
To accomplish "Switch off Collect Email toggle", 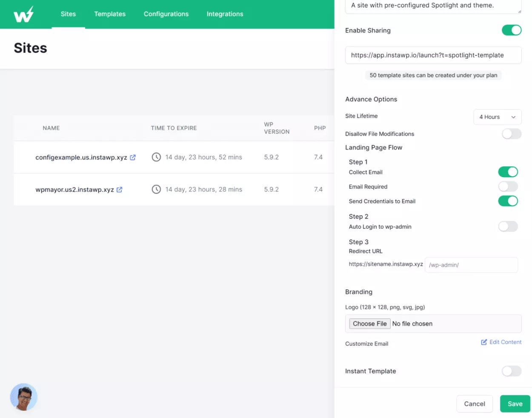I will pyautogui.click(x=508, y=172).
